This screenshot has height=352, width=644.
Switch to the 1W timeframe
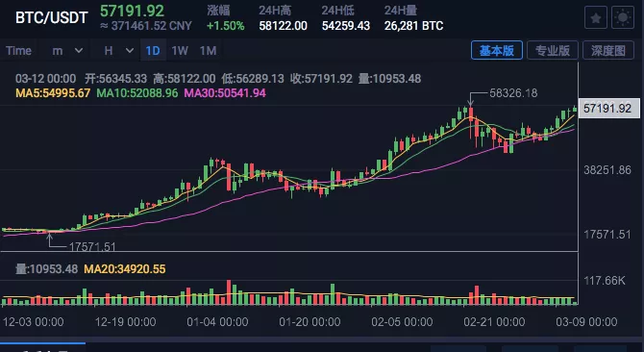(x=180, y=51)
